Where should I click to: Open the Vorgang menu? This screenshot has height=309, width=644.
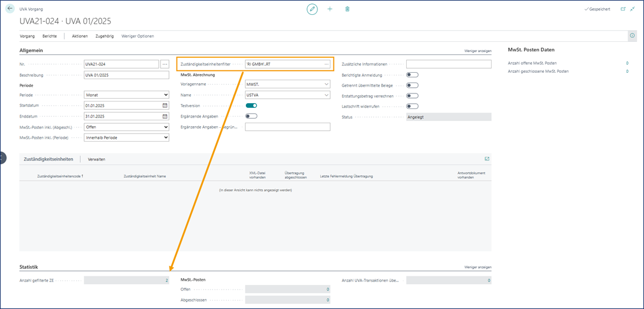(27, 36)
